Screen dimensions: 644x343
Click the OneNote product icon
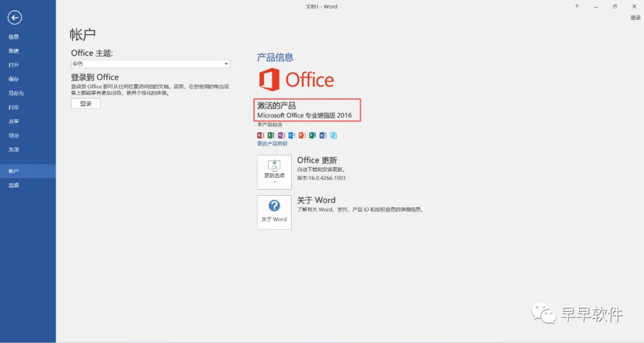tap(281, 135)
